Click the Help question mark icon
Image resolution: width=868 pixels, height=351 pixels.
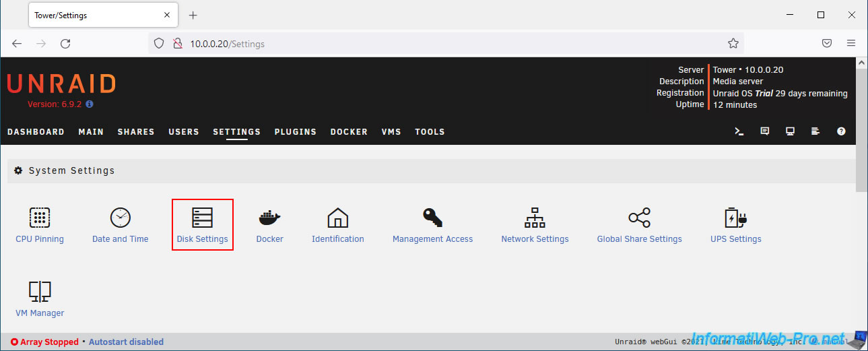841,131
